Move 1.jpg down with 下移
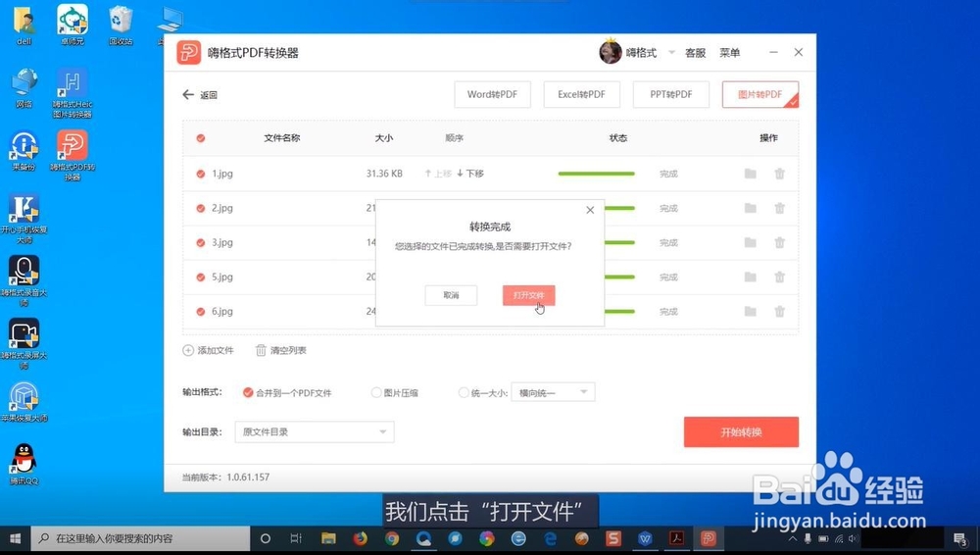Screen dimensions: 980x555 (470, 174)
